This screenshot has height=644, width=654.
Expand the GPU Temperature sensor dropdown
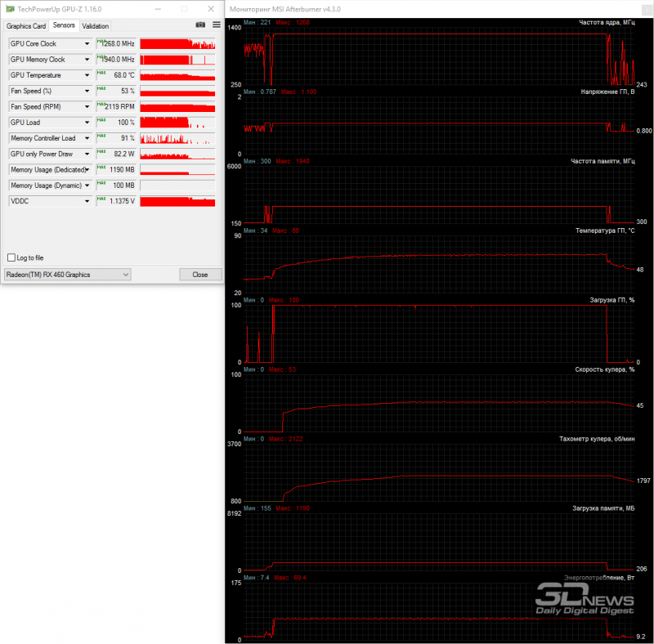pyautogui.click(x=87, y=75)
